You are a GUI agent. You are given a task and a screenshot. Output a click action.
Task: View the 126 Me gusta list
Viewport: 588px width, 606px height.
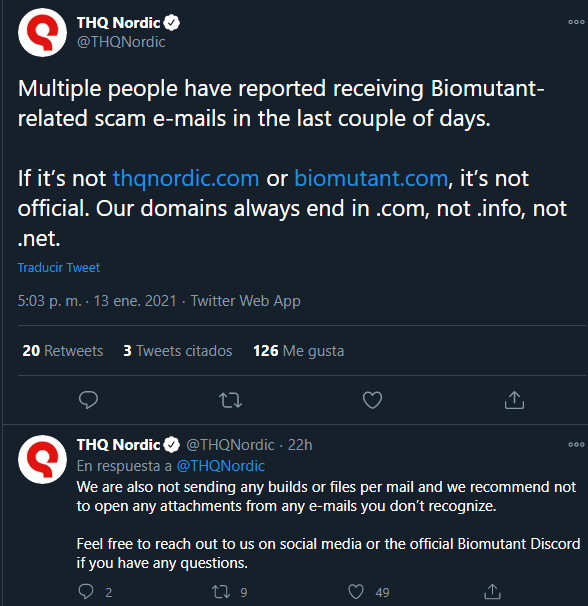298,351
